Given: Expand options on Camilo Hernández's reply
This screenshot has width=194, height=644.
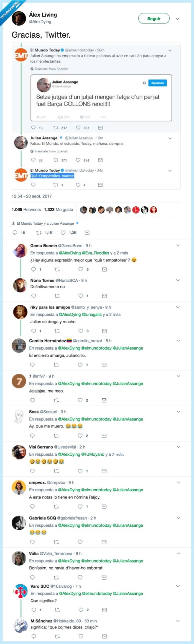Looking at the screenshot, I should pyautogui.click(x=178, y=341).
